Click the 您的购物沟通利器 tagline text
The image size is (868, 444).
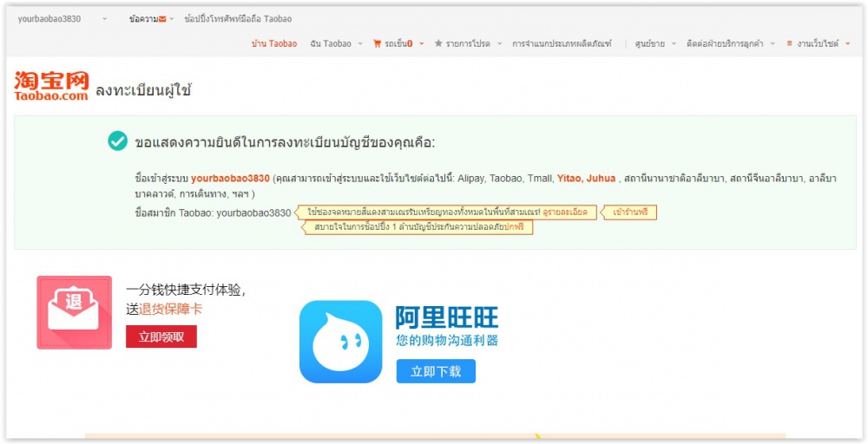(447, 339)
